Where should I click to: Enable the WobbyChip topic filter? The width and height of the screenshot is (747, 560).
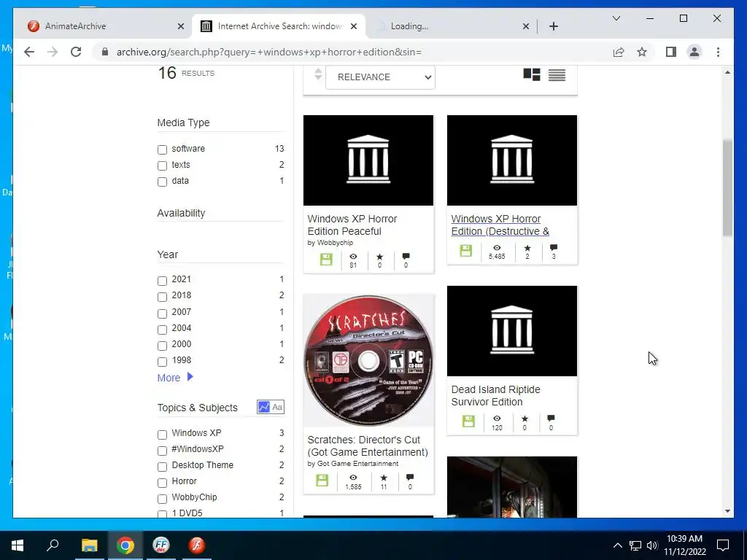pos(162,499)
